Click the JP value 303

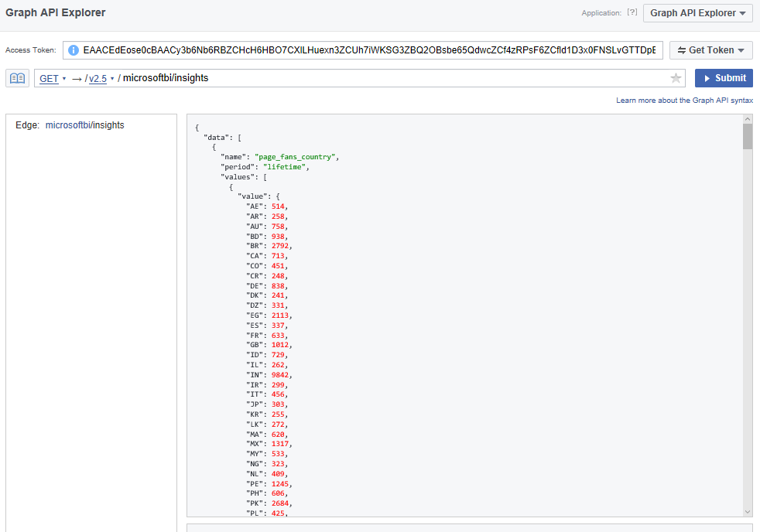tap(278, 404)
